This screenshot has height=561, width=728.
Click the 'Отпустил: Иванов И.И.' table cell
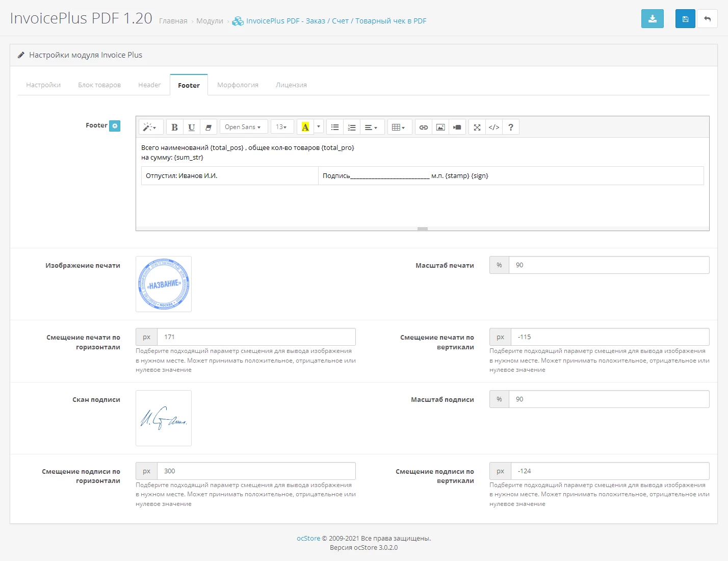coord(230,176)
